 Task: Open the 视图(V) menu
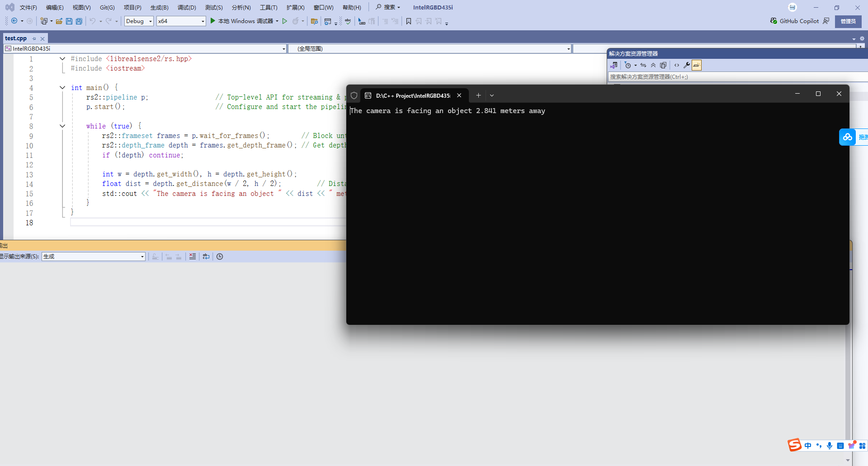coord(81,7)
